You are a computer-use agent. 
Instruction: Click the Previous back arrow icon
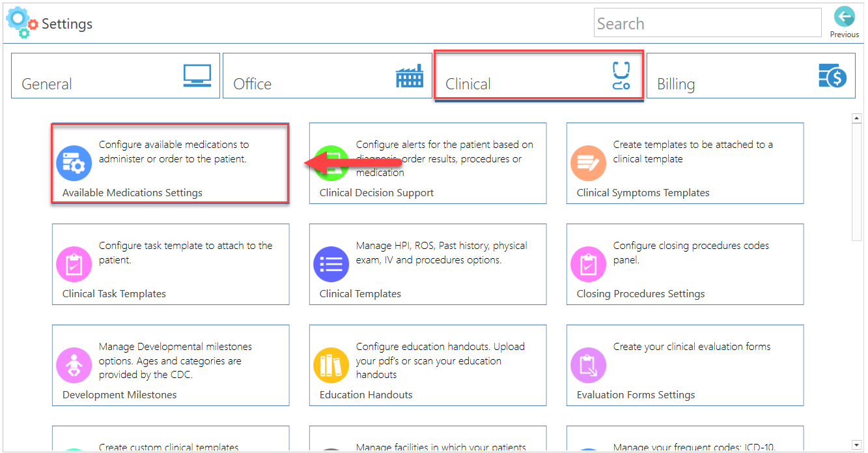pos(845,17)
